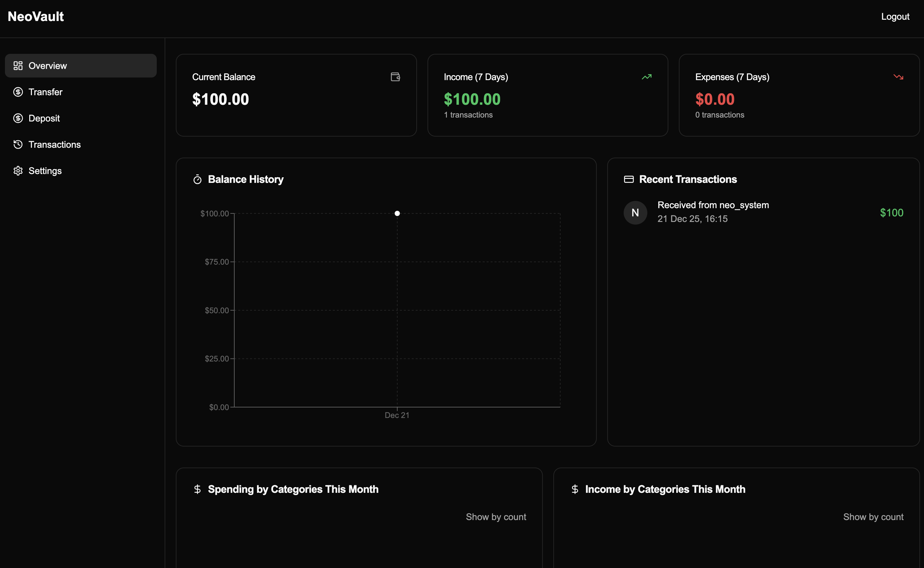Click the wallet icon on Current Balance card

pos(395,77)
